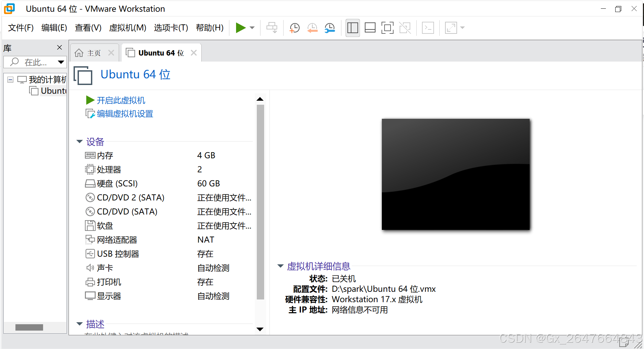
Task: Open the console view terminal icon
Action: (x=428, y=28)
